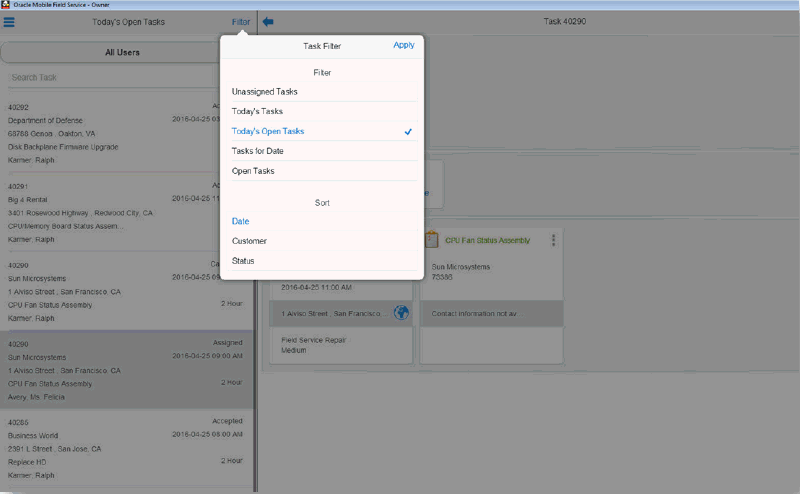Viewport: 800px width, 494px height.
Task: Select the Unassigned Tasks filter
Action: (x=322, y=92)
